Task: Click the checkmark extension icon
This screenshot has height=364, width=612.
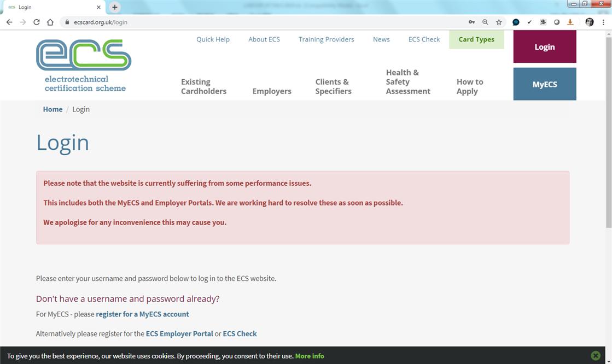Action: point(529,22)
